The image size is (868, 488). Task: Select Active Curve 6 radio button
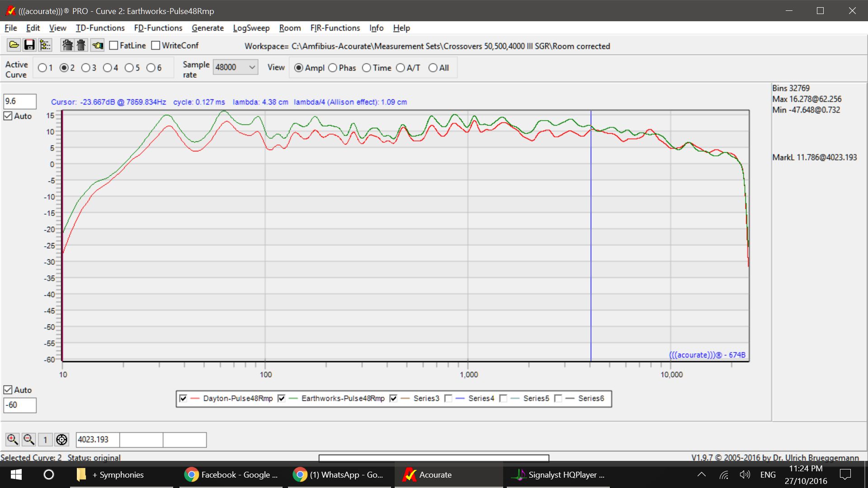point(151,68)
